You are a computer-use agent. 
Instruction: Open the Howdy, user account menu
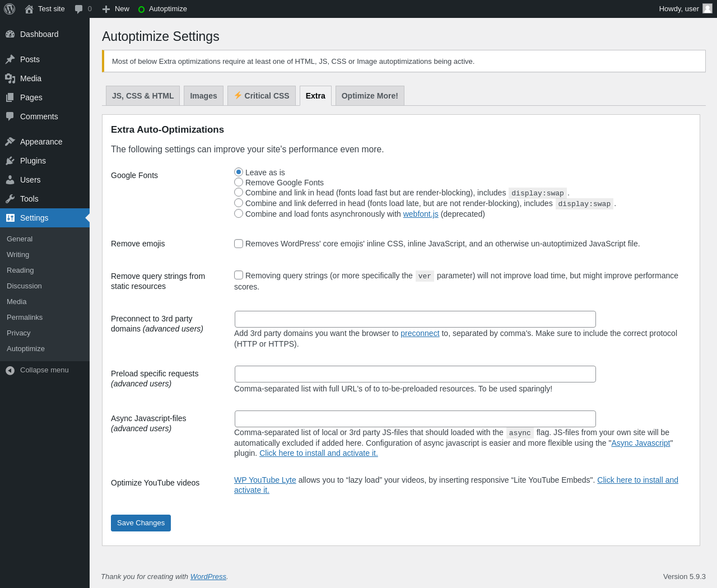click(x=685, y=9)
